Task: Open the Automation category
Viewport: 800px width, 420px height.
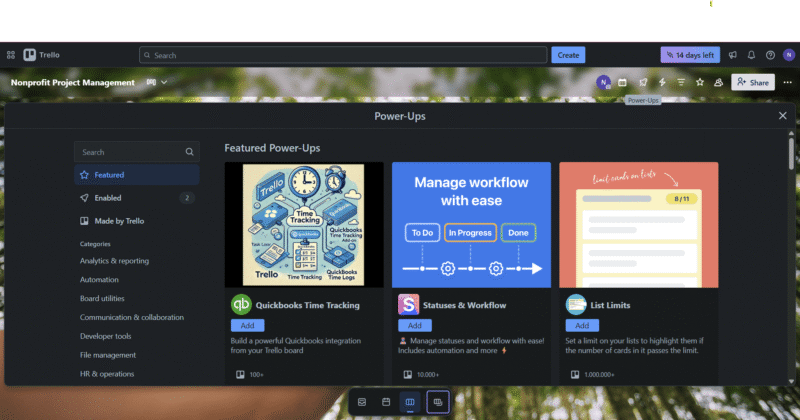Action: (99, 280)
